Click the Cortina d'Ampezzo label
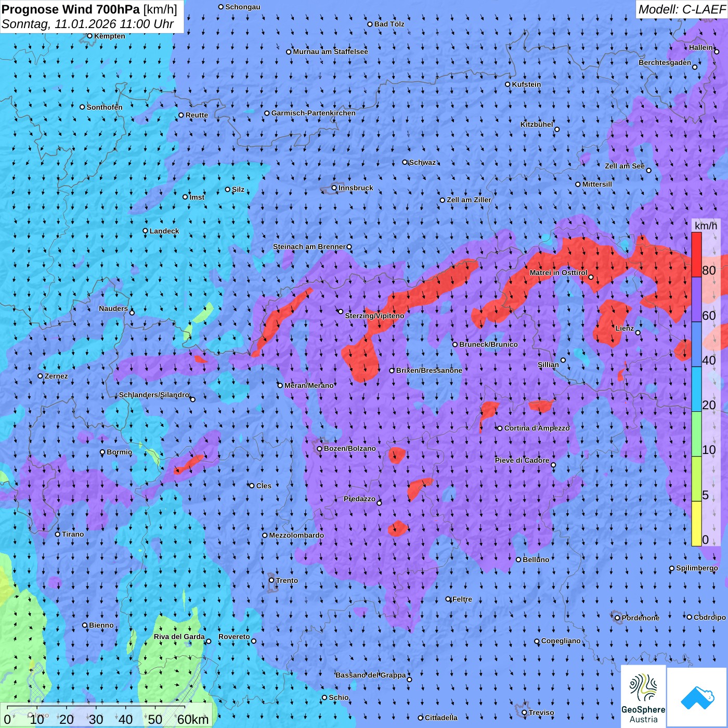Screen dimensions: 728x728 (537, 428)
